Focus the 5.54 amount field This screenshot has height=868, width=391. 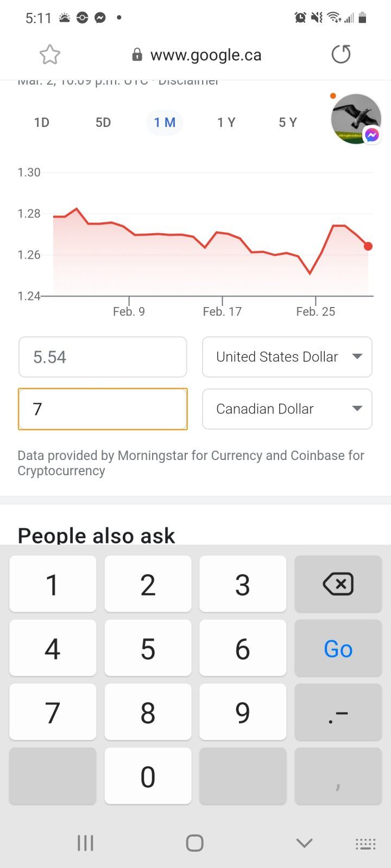[103, 357]
